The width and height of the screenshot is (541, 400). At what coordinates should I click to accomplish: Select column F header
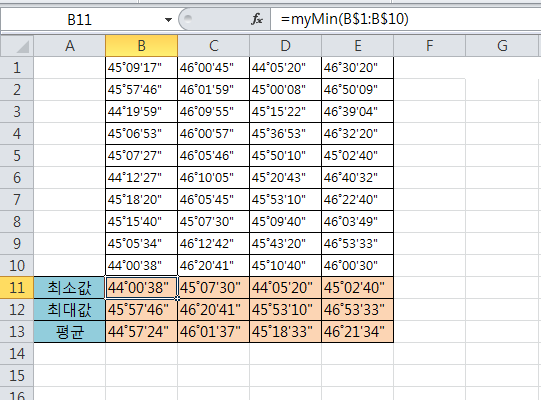point(430,46)
